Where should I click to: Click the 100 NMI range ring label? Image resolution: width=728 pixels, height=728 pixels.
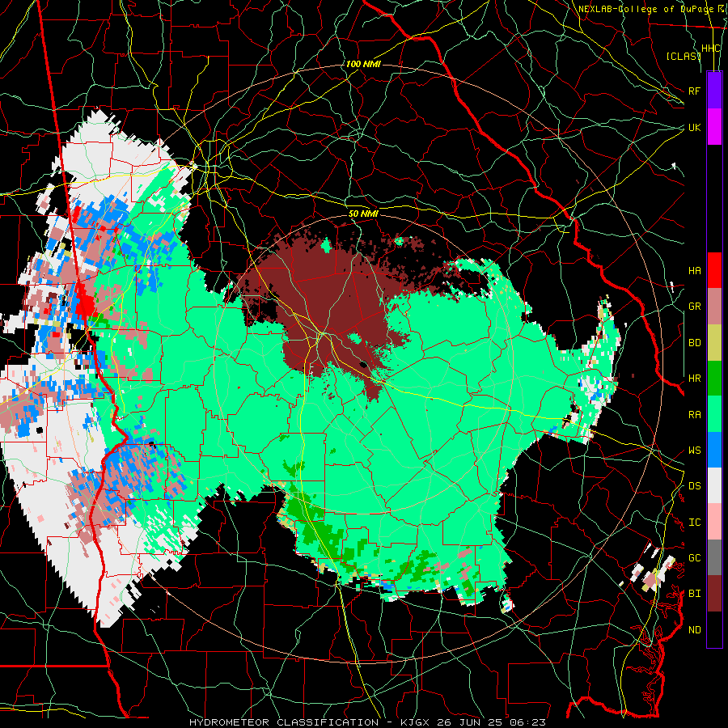[363, 64]
